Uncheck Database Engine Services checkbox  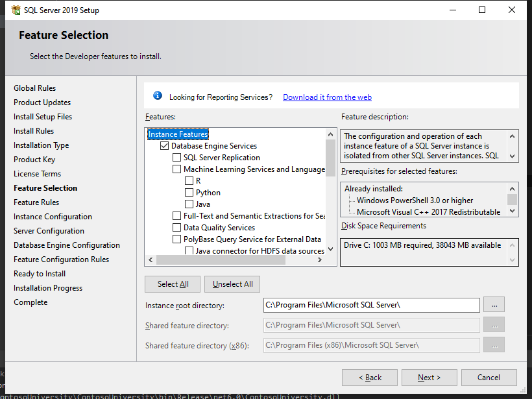coord(164,146)
